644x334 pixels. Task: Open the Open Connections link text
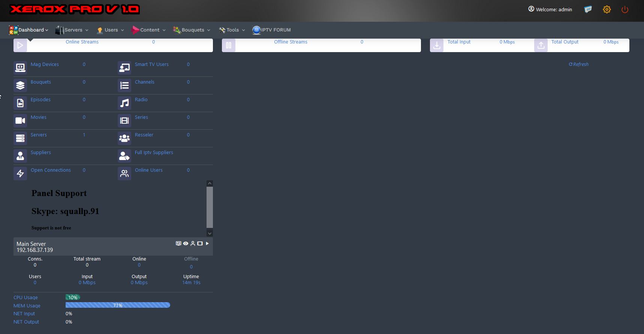click(x=51, y=170)
